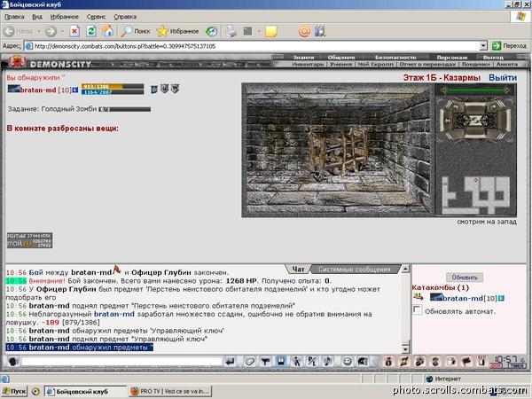Click the send message arrow icon

(230, 362)
